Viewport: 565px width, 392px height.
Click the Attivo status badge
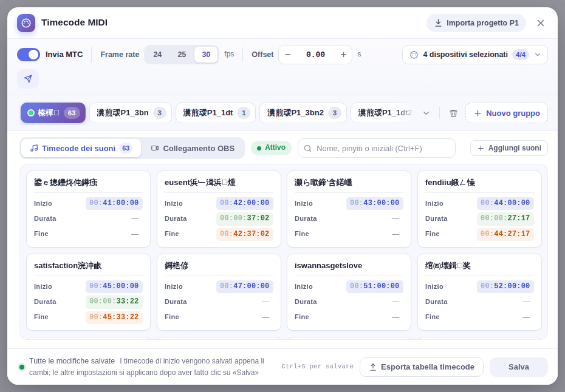click(x=272, y=148)
